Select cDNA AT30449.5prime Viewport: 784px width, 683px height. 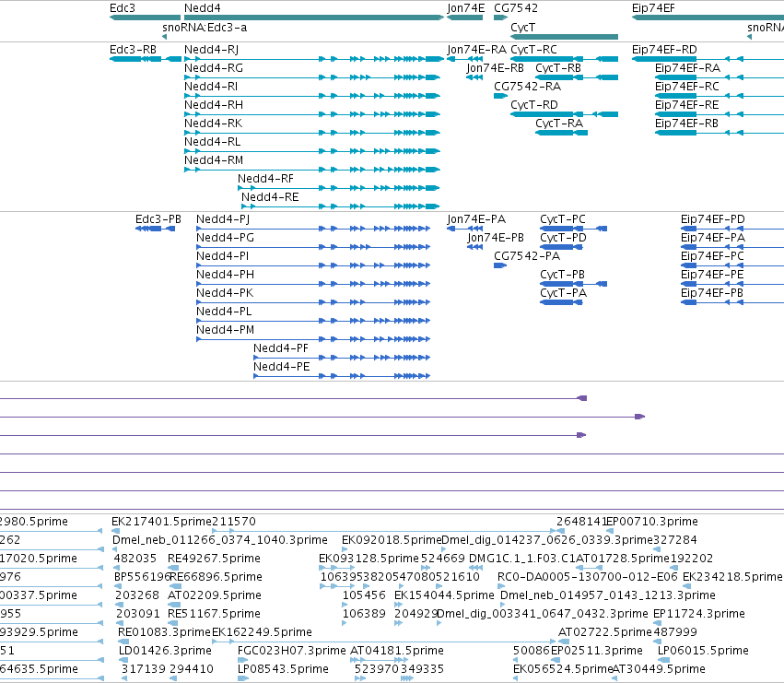[615, 678]
